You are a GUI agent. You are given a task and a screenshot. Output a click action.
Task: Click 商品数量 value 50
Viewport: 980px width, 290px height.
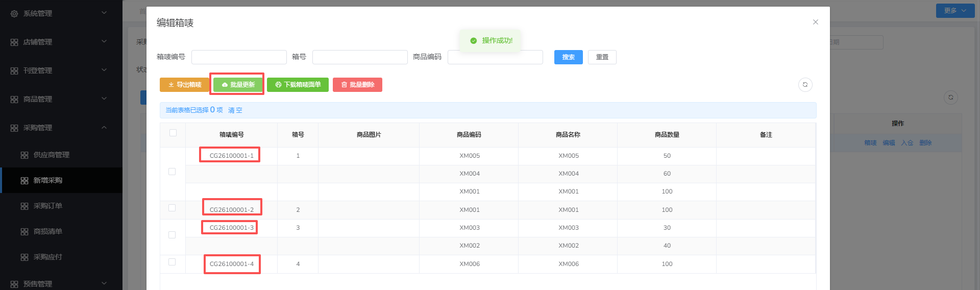(x=667, y=156)
